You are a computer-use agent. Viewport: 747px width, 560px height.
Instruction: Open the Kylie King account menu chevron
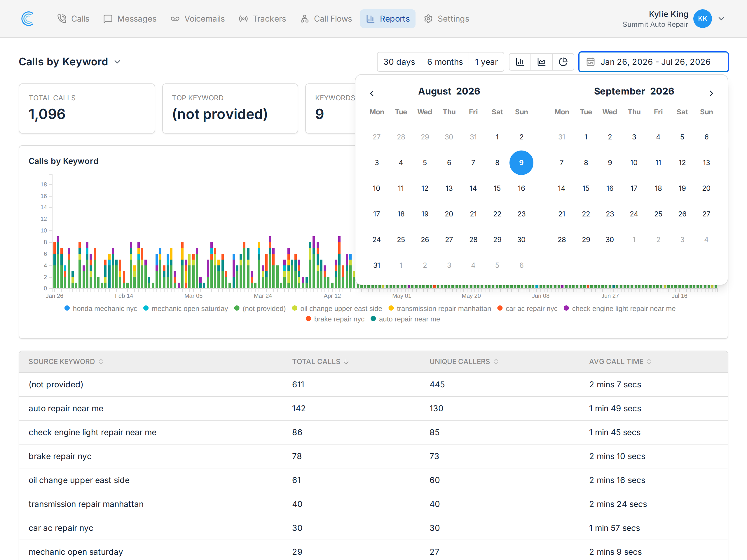(x=721, y=19)
